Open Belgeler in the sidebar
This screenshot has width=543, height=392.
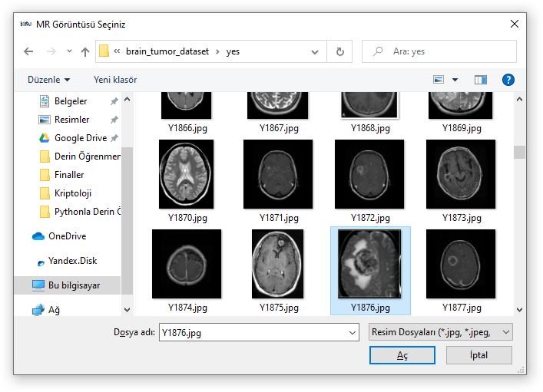71,101
